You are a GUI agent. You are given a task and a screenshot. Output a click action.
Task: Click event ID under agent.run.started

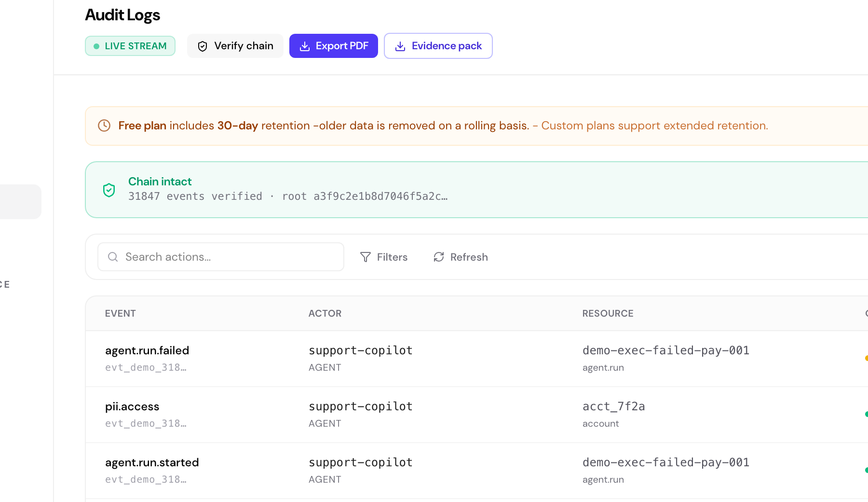(146, 479)
